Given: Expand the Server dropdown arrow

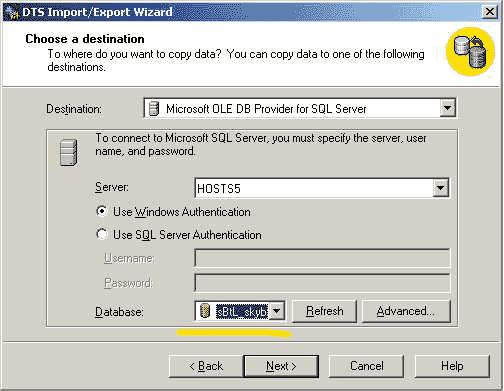Looking at the screenshot, I should 440,188.
